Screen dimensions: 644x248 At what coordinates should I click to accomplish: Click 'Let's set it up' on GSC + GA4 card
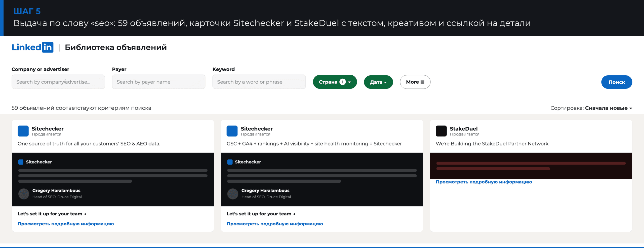click(261, 214)
